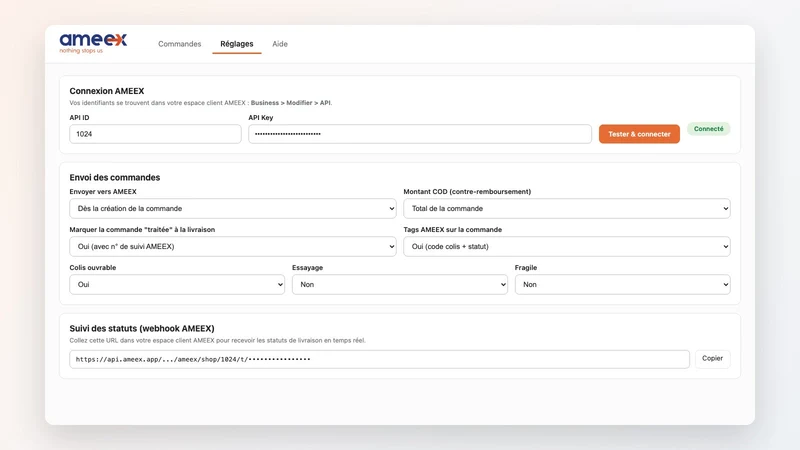Open the Aide tab
This screenshot has height=450, width=800.
pos(280,44)
